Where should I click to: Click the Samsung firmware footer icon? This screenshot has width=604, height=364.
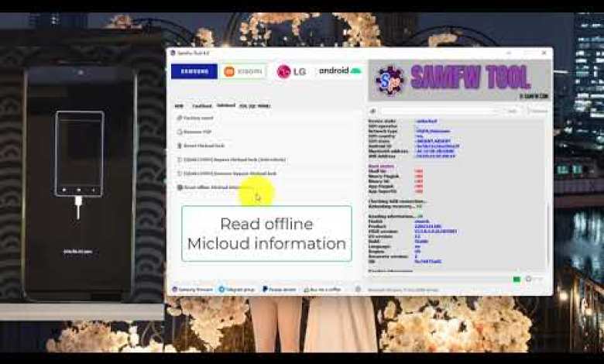click(x=175, y=290)
